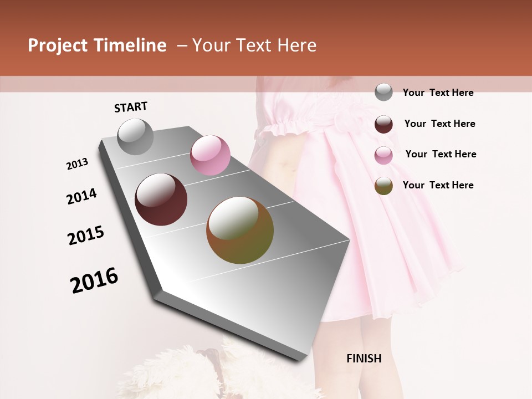Viewport: 532px width, 399px height.
Task: Click the large olive-green sphere near 2016
Action: point(239,231)
